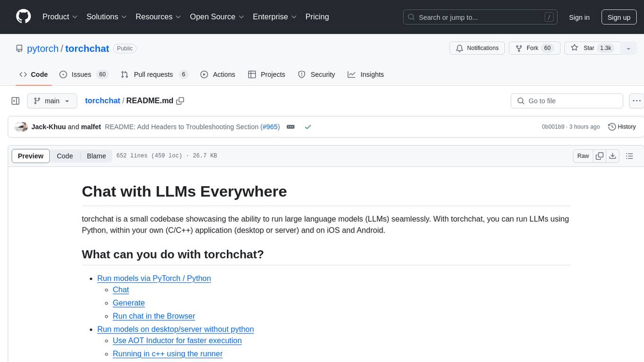Jump to Running in c++ using the runner

tap(168, 354)
